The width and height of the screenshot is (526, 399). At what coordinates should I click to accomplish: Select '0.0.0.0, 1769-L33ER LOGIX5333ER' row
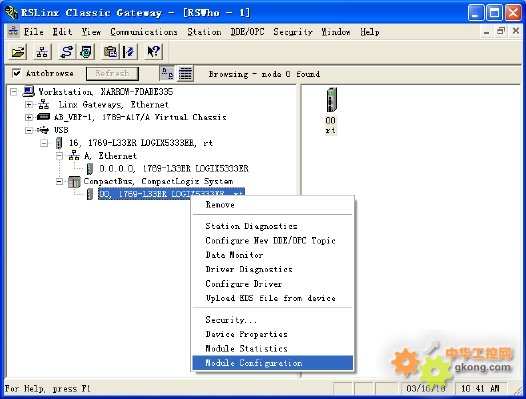174,168
